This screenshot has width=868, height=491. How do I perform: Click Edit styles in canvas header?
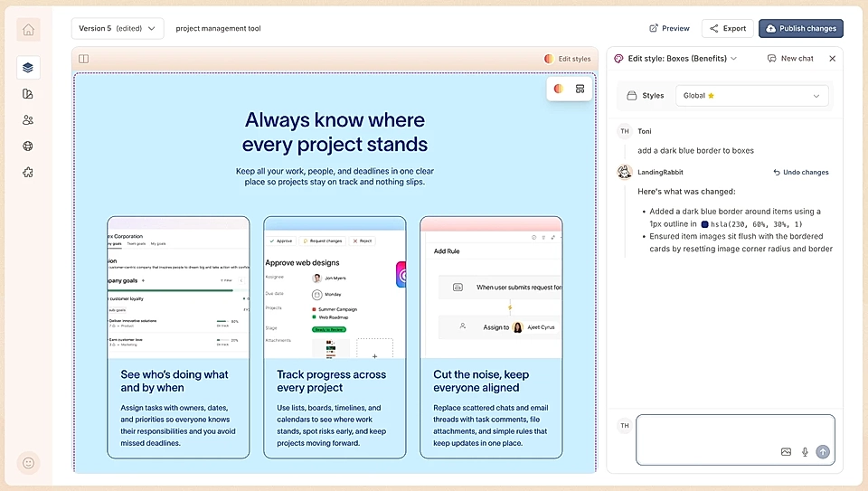[568, 59]
